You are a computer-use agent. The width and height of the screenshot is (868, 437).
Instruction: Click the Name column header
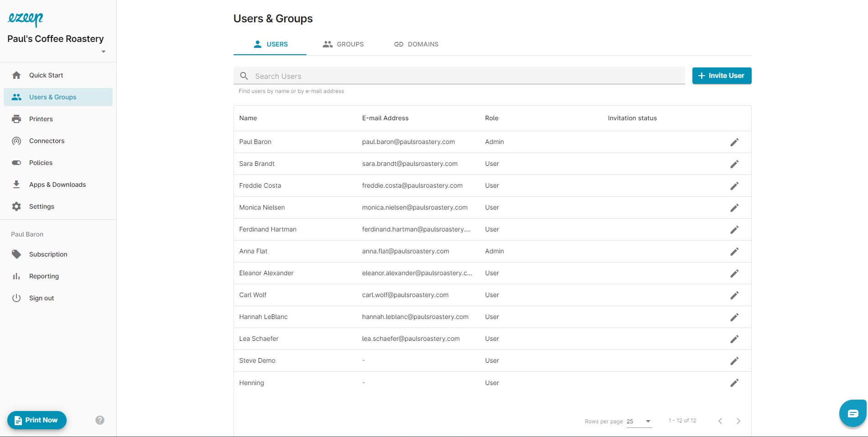pyautogui.click(x=248, y=118)
